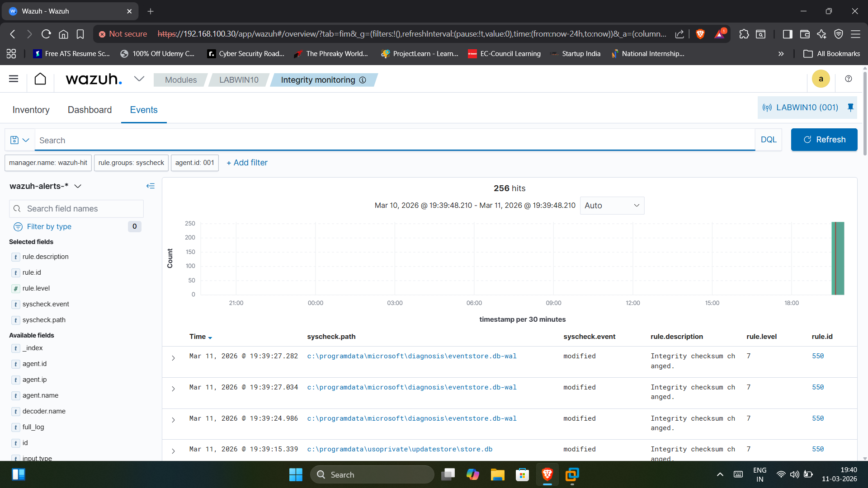Screen dimensions: 868x488
Task: Select the agent.ip available field
Action: [x=34, y=380]
